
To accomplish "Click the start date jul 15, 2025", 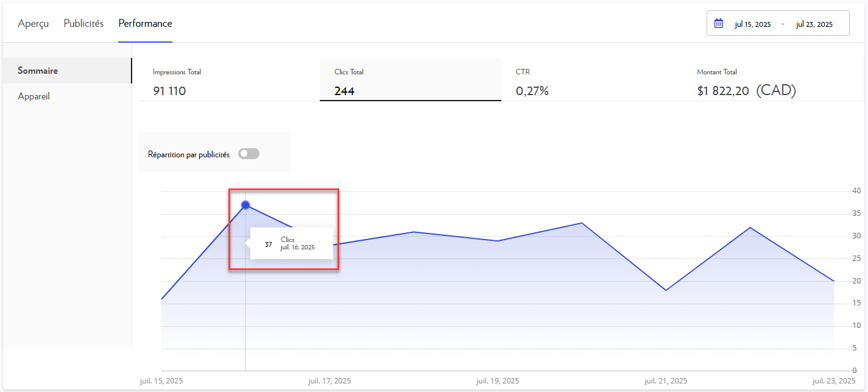I will pyautogui.click(x=753, y=24).
